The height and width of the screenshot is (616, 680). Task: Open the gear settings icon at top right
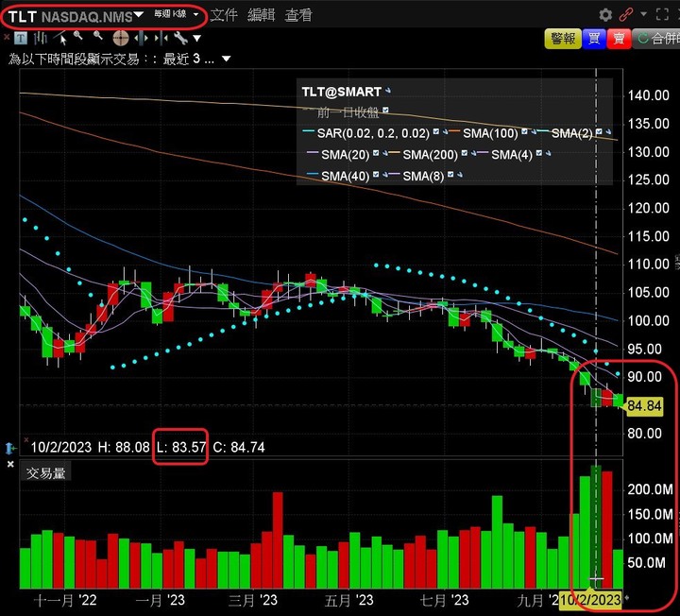click(605, 15)
